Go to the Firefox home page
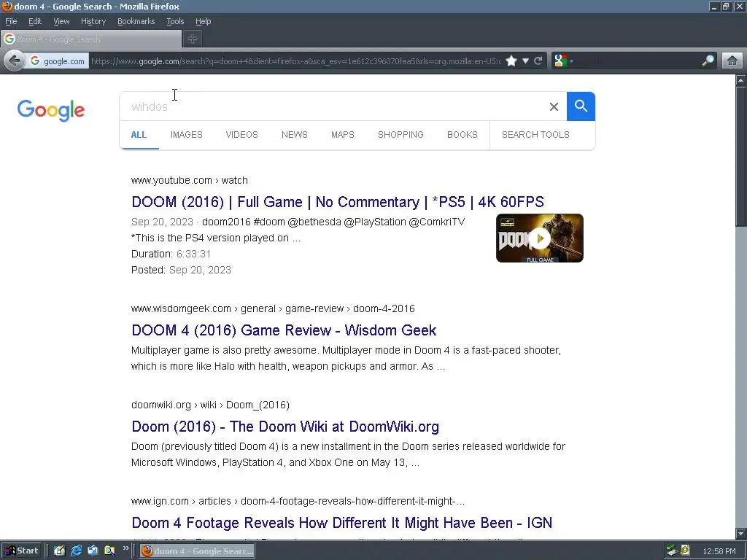 [x=732, y=61]
